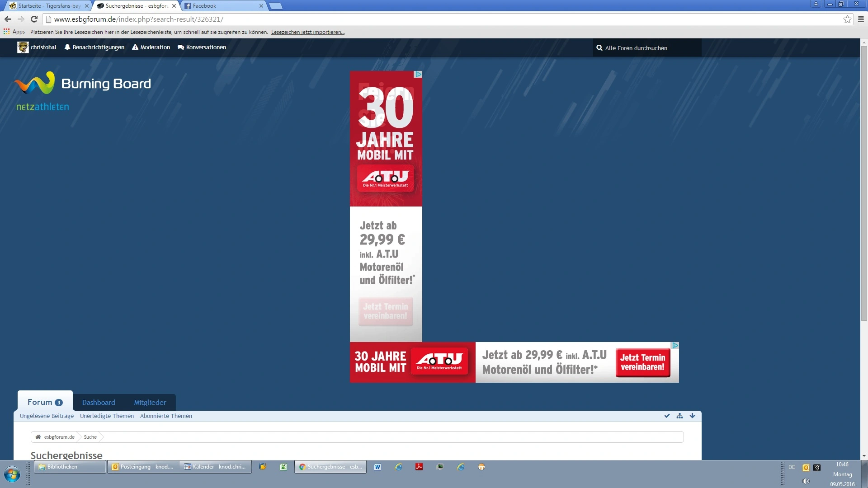This screenshot has height=488, width=868.
Task: Click the browser reload icon
Action: (34, 19)
